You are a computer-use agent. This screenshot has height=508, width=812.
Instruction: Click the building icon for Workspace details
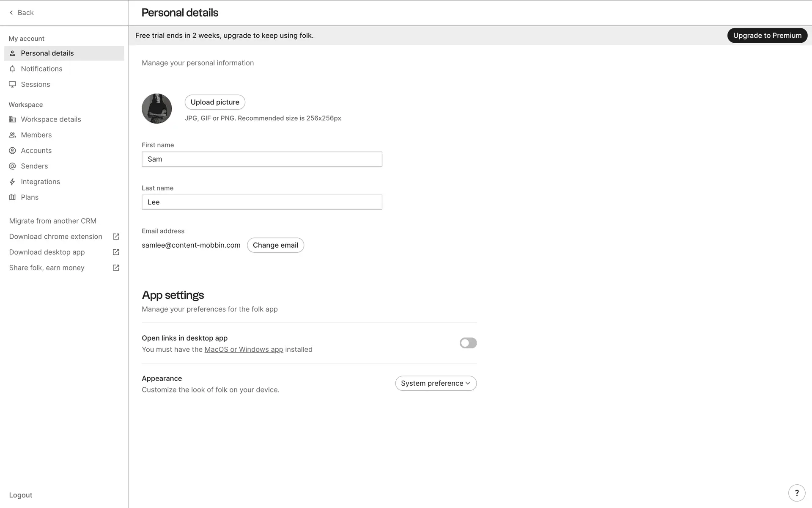12,119
